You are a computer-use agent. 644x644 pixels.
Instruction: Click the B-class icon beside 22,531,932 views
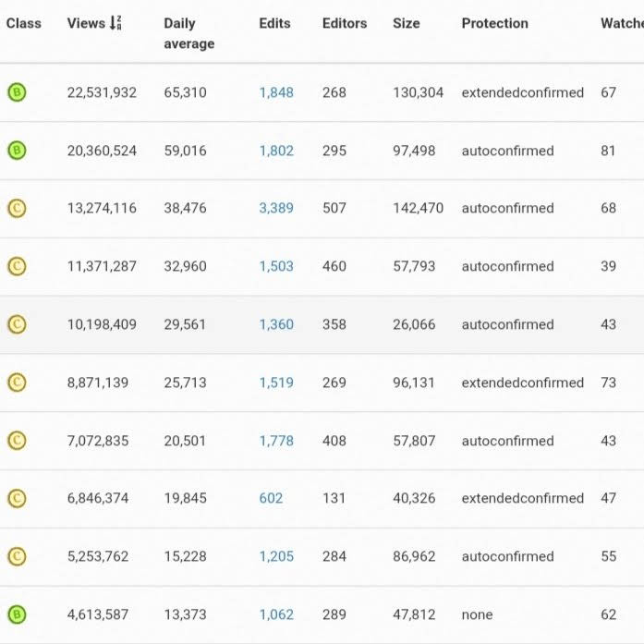pos(17,92)
